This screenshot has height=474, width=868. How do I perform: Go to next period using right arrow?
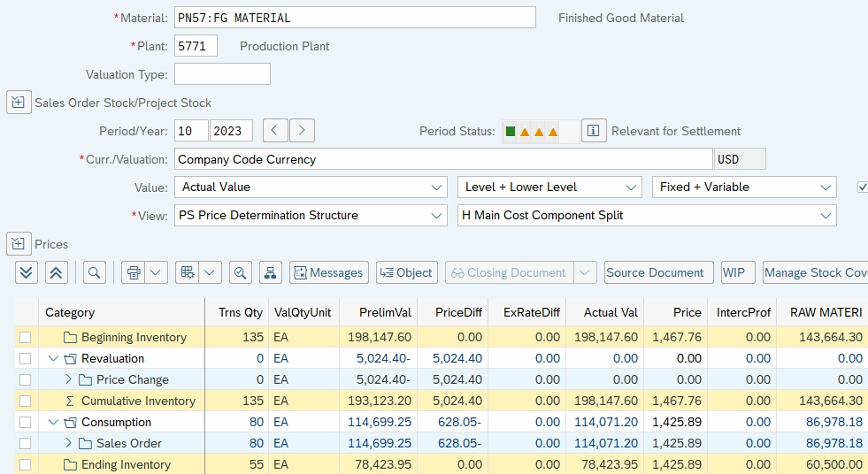pyautogui.click(x=303, y=131)
